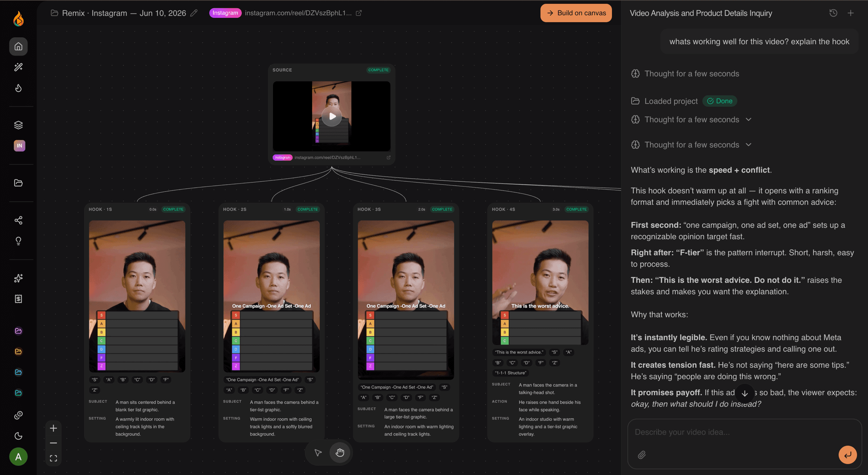The height and width of the screenshot is (475, 868).
Task: Open the credits coin icon in sidebar
Action: click(18, 415)
